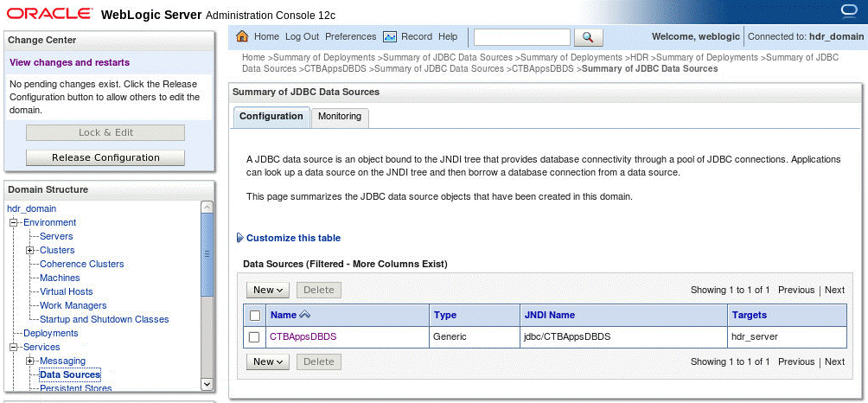Click Customize this table arrow icon
The image size is (868, 403).
(240, 238)
